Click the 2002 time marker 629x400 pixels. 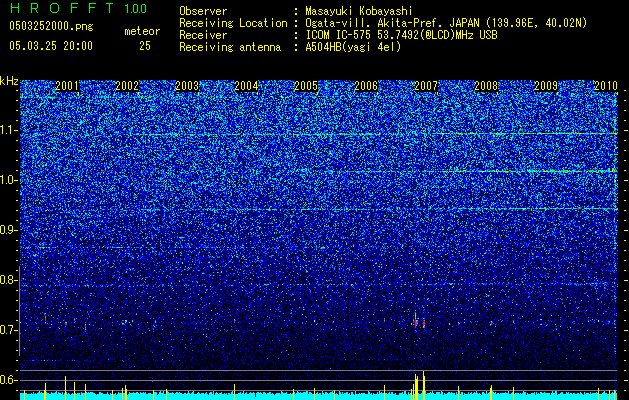pos(127,86)
